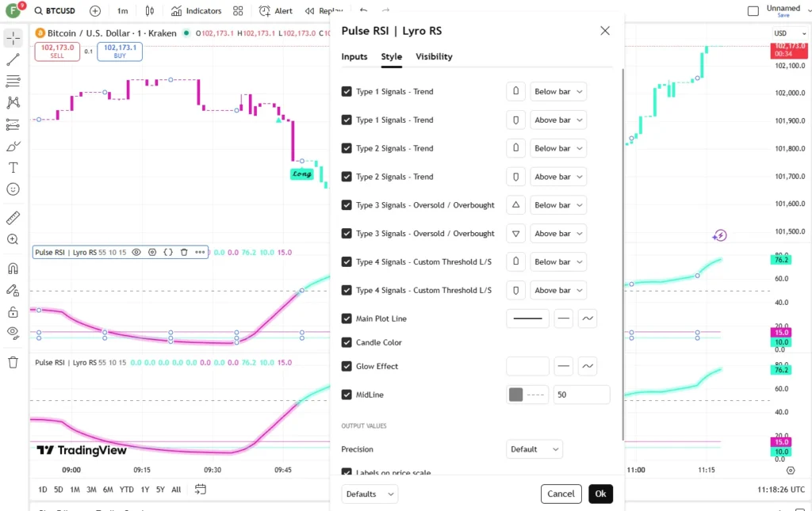Switch to the Visibility tab
Screen dimensions: 812x511
434,56
